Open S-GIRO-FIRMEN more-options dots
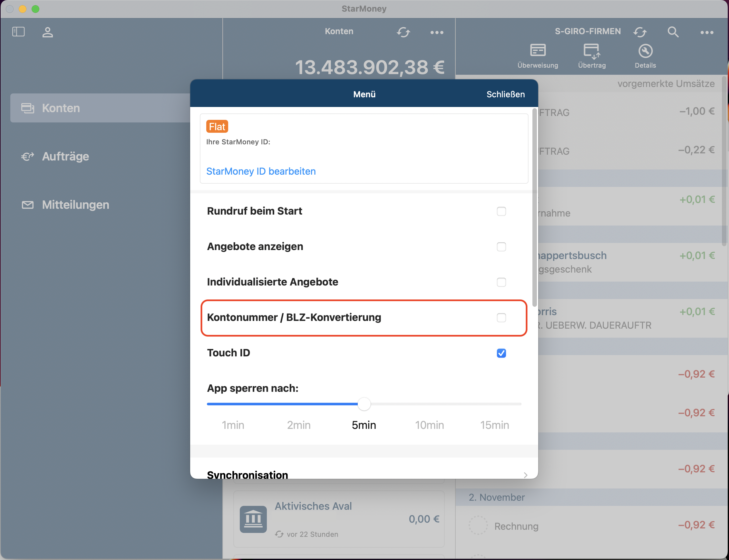 click(x=707, y=32)
